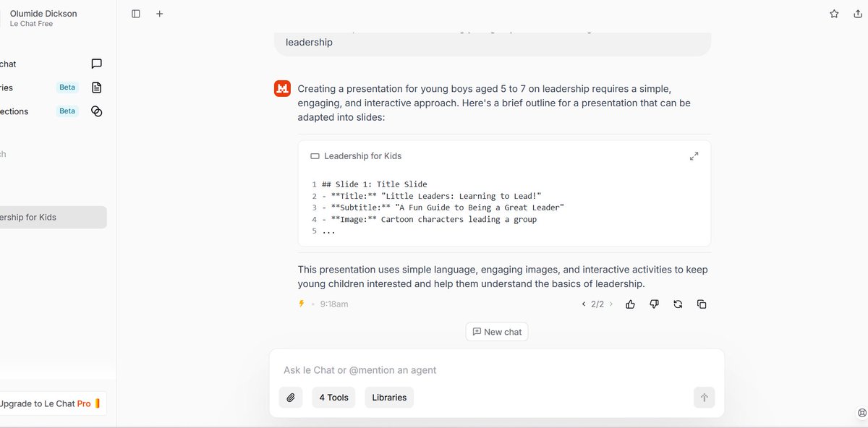Click the 2/2 version counter
The image size is (868, 428).
click(x=597, y=304)
